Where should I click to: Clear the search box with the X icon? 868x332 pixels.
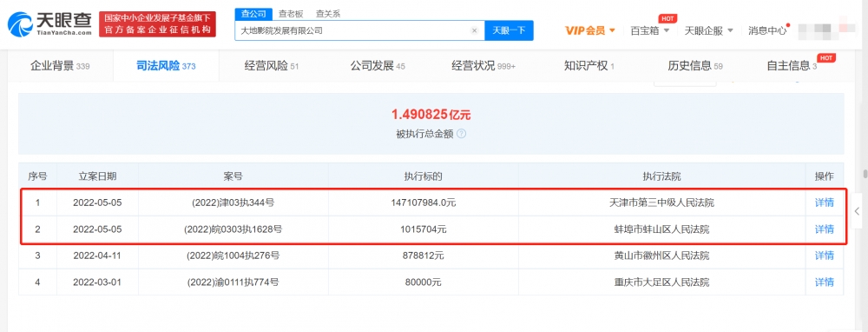pos(474,31)
